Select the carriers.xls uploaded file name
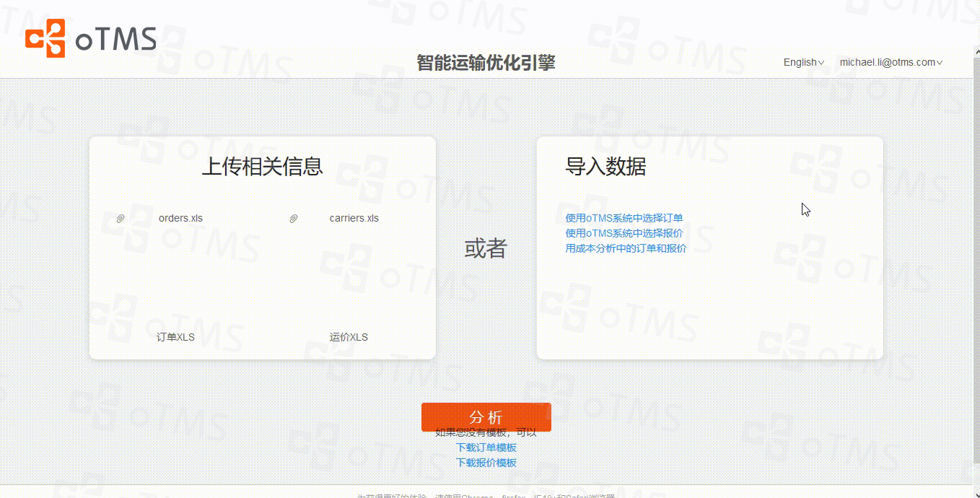This screenshot has width=980, height=498. point(354,218)
